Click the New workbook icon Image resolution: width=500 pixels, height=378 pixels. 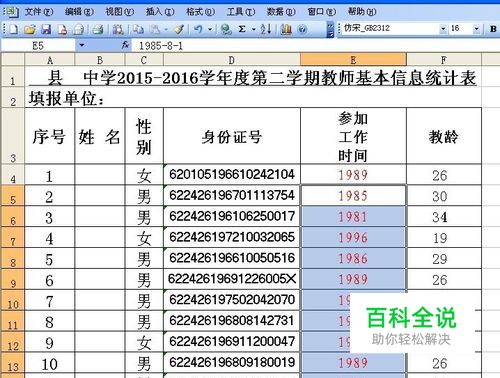coord(13,29)
